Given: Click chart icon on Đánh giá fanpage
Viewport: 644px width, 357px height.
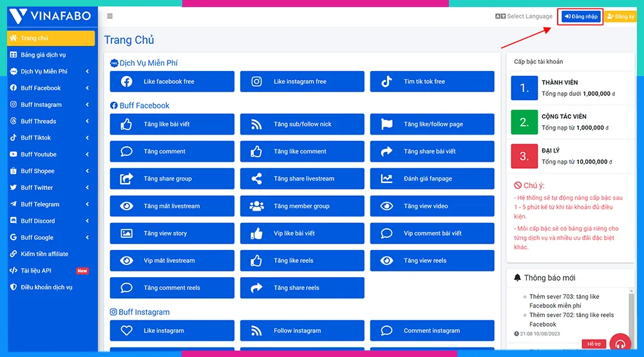Looking at the screenshot, I should (x=386, y=179).
